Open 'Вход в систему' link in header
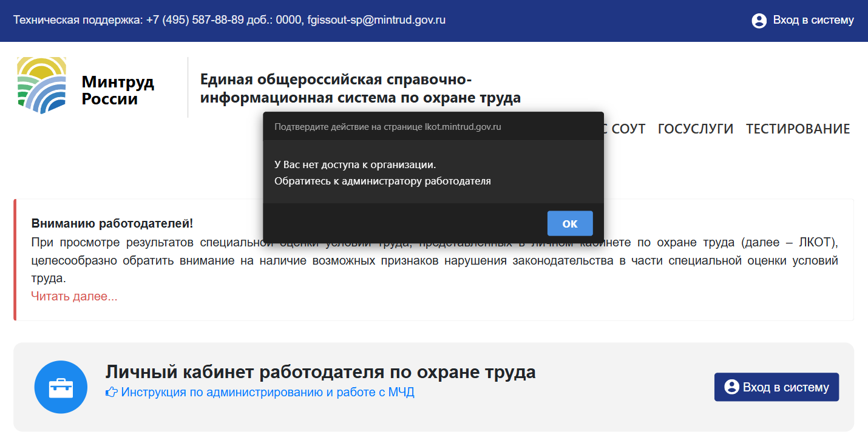The height and width of the screenshot is (440, 868). coord(813,20)
